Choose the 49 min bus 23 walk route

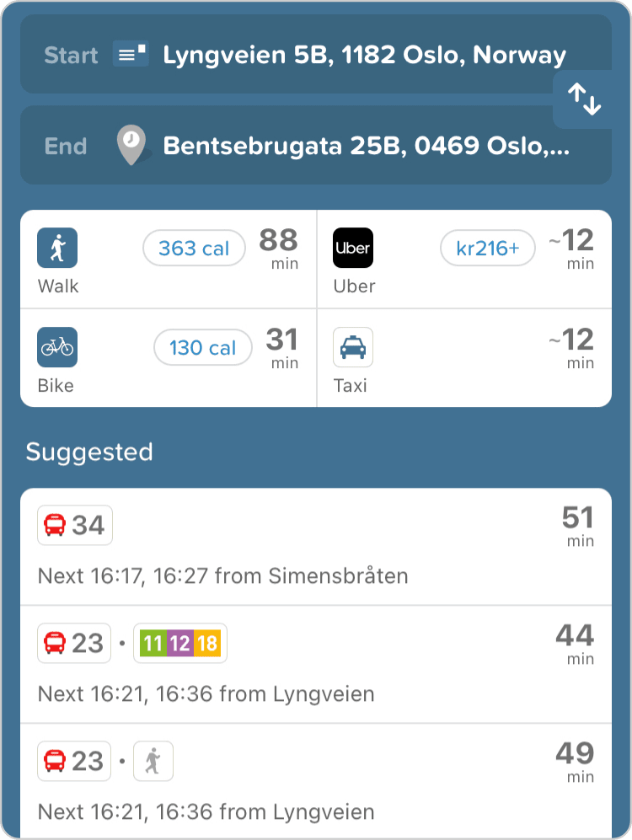(315, 782)
